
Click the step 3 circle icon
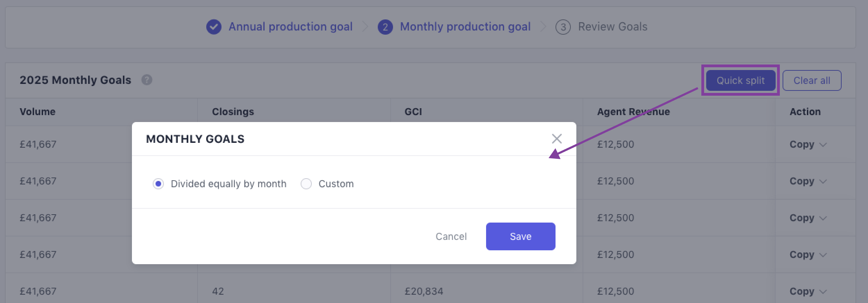(x=563, y=27)
